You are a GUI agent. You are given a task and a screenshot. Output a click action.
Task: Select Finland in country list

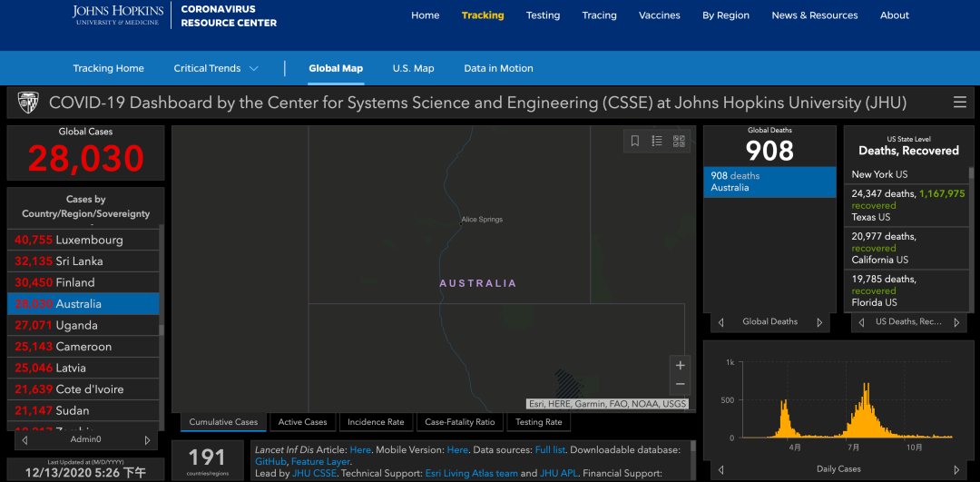tap(83, 282)
